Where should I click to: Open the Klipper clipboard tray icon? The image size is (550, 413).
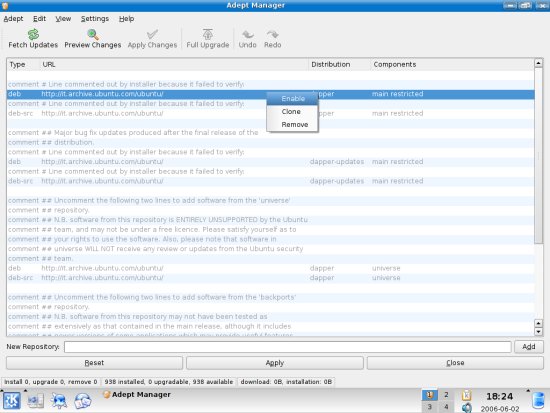click(467, 395)
